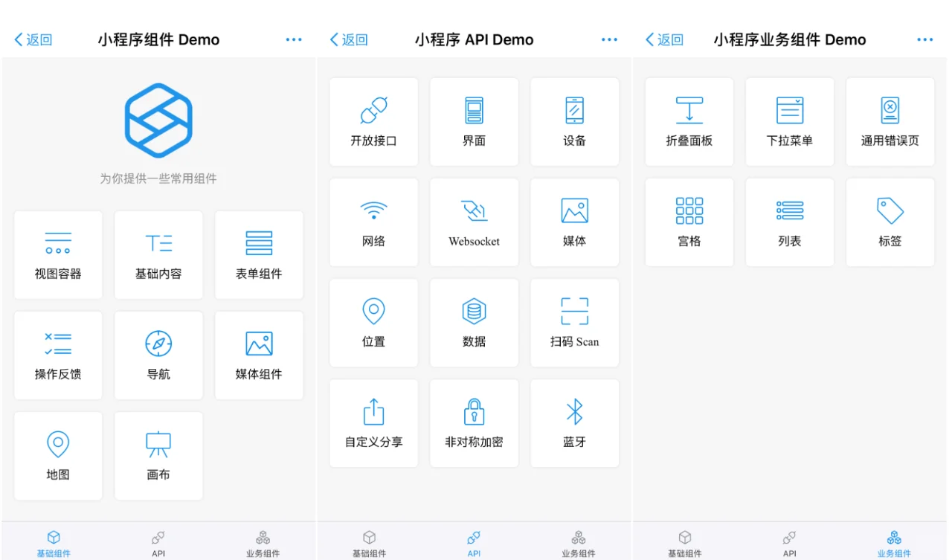Select the Websocket API icon
Image resolution: width=952 pixels, height=560 pixels.
(x=474, y=222)
